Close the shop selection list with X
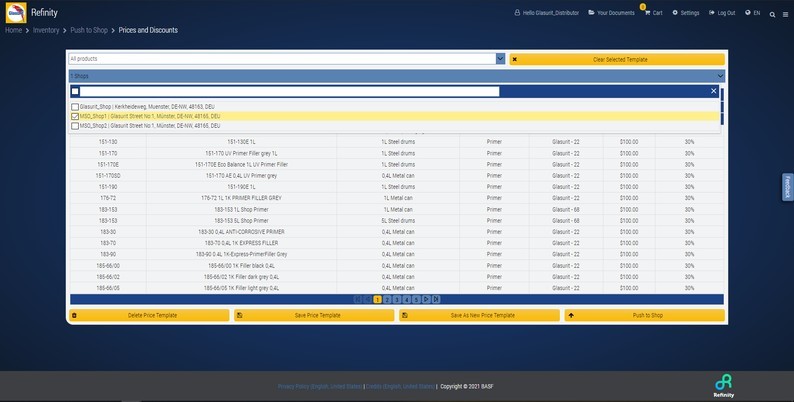794x402 pixels. (x=713, y=91)
